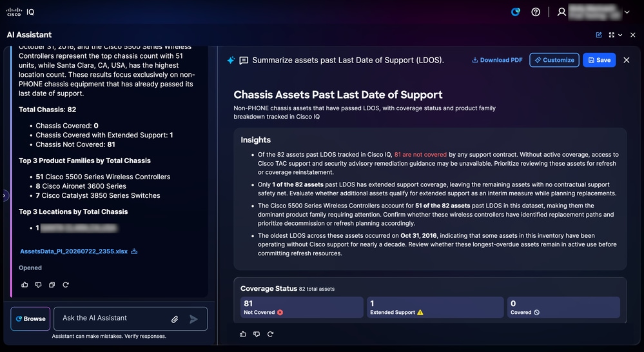644x352 pixels.
Task: Expand the collapsed left sidebar arrow
Action: tap(4, 195)
